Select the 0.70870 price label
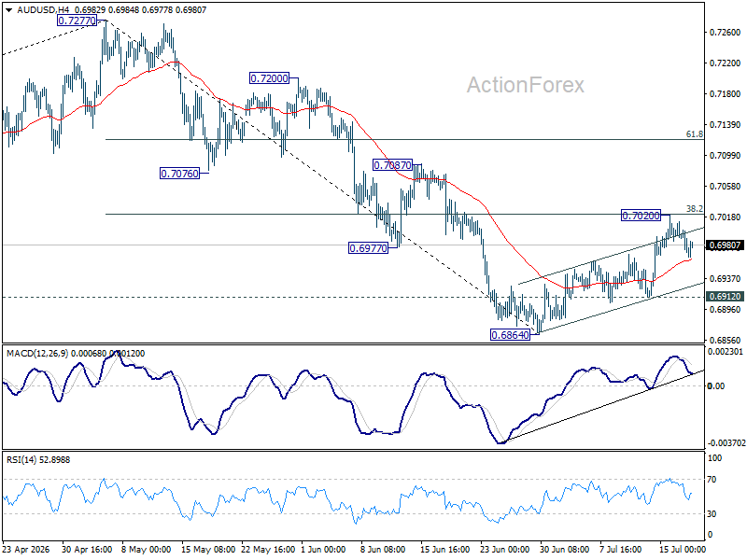Viewport: 747px width, 560px height. tap(392, 165)
